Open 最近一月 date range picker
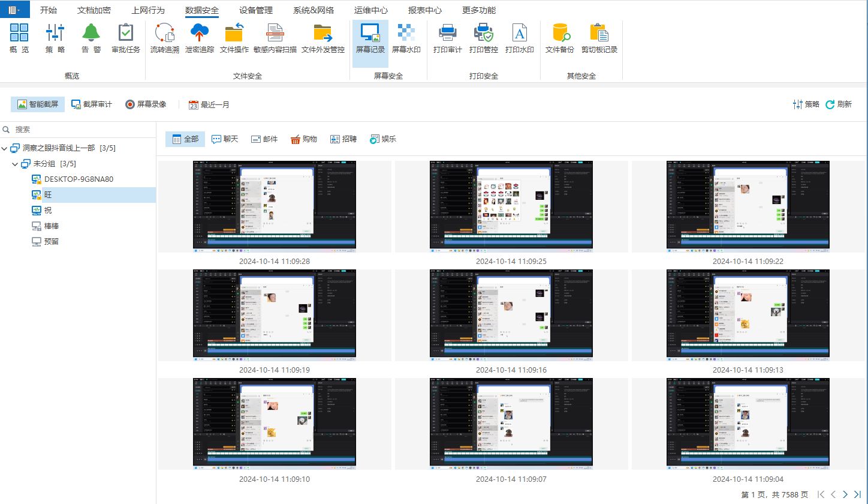Image resolution: width=868 pixels, height=504 pixels. tap(209, 104)
